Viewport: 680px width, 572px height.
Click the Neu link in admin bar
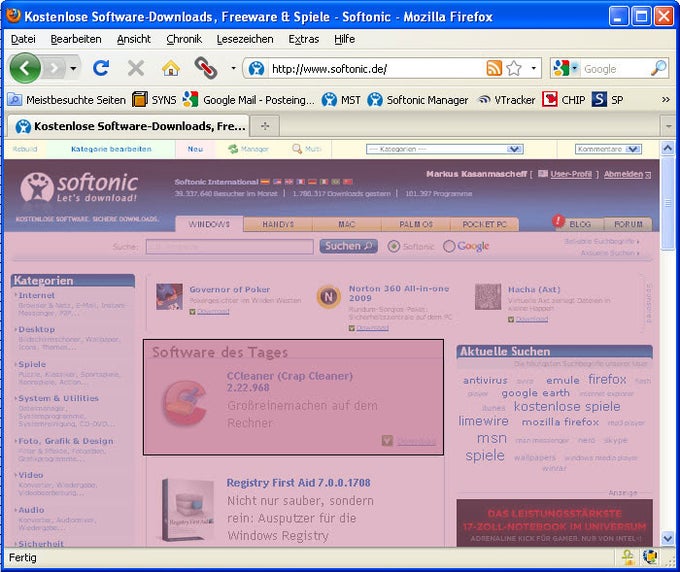tap(195, 149)
